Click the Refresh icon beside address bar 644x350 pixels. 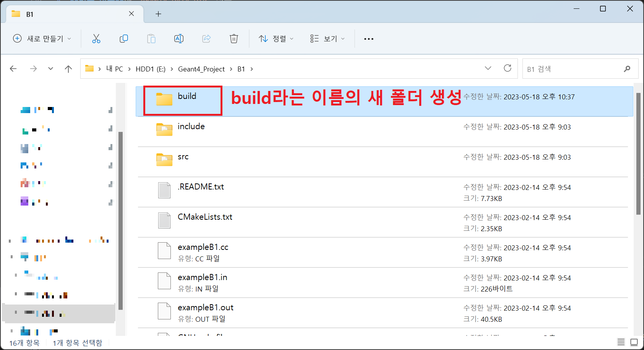(x=508, y=68)
